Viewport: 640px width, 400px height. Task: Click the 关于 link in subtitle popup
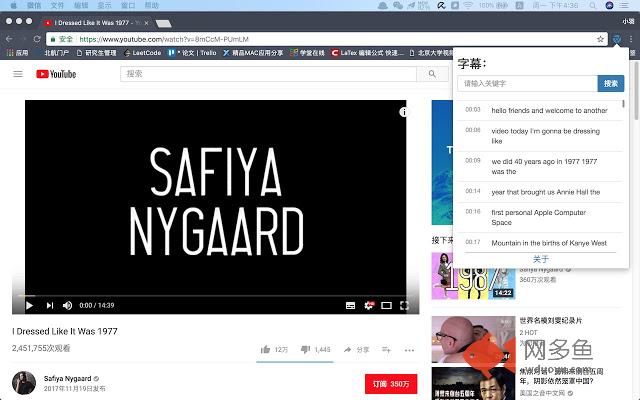(540, 259)
